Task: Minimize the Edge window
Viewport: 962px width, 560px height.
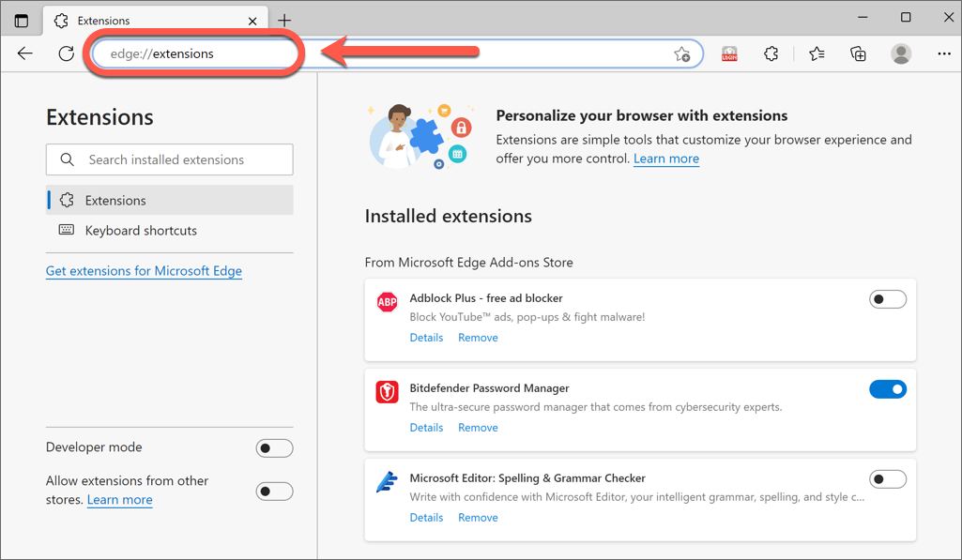Action: click(863, 17)
